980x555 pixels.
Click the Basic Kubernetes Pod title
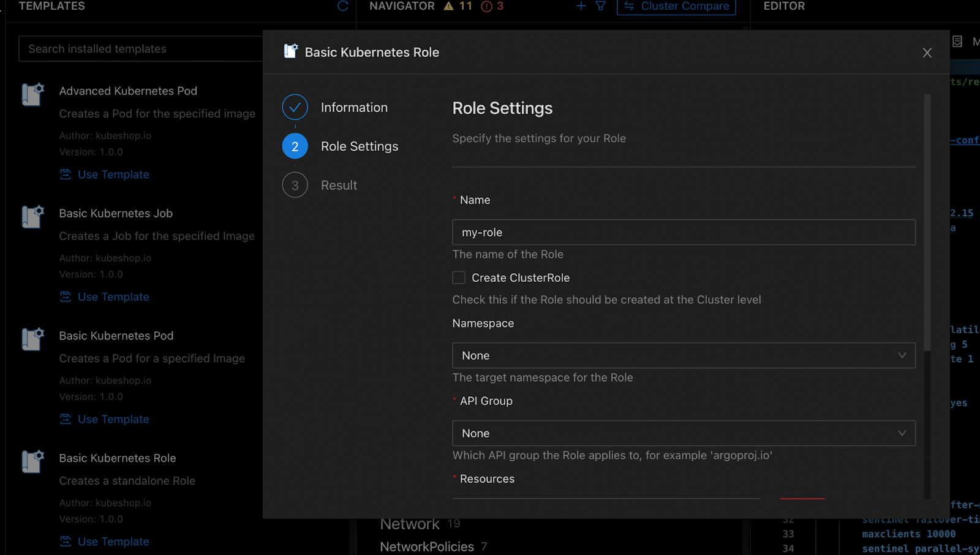[x=116, y=336]
